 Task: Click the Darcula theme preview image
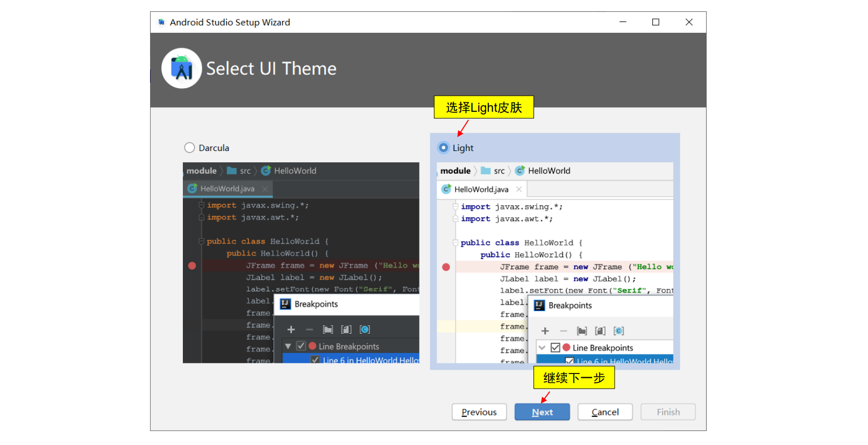301,263
